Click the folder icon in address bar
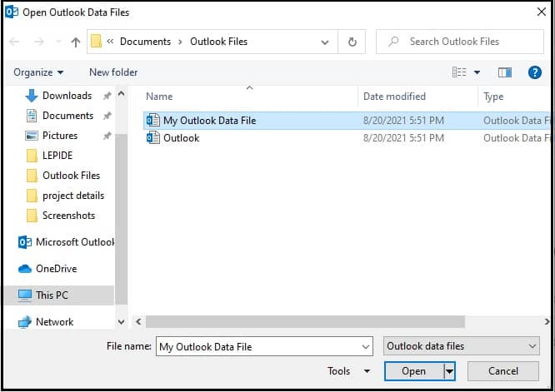This screenshot has height=392, width=555. tap(96, 42)
